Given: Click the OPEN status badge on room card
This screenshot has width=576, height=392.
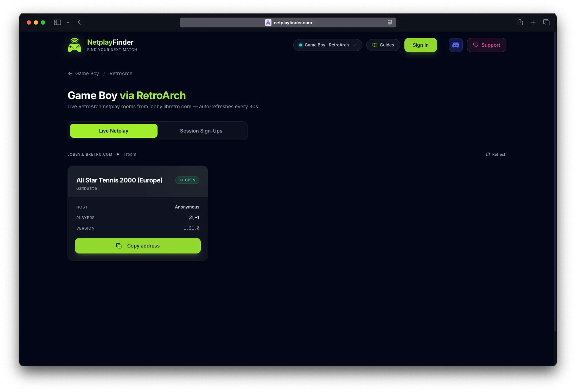Looking at the screenshot, I should pyautogui.click(x=187, y=180).
